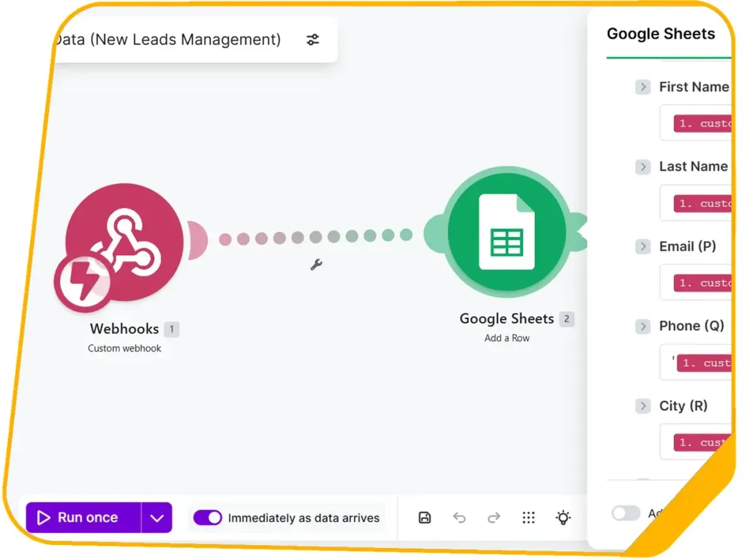Click the Add a Row subtitle
753x560 pixels.
pos(507,338)
